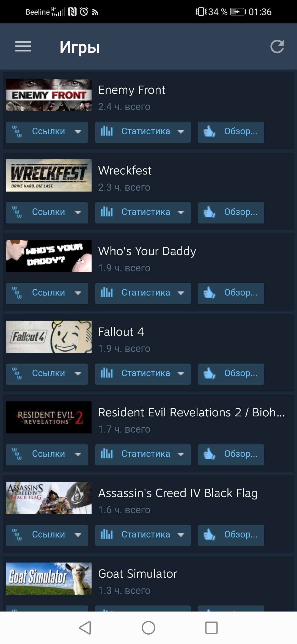297x644 pixels.
Task: Tap thumbs-up review icon for Enemy Front
Action: click(209, 132)
